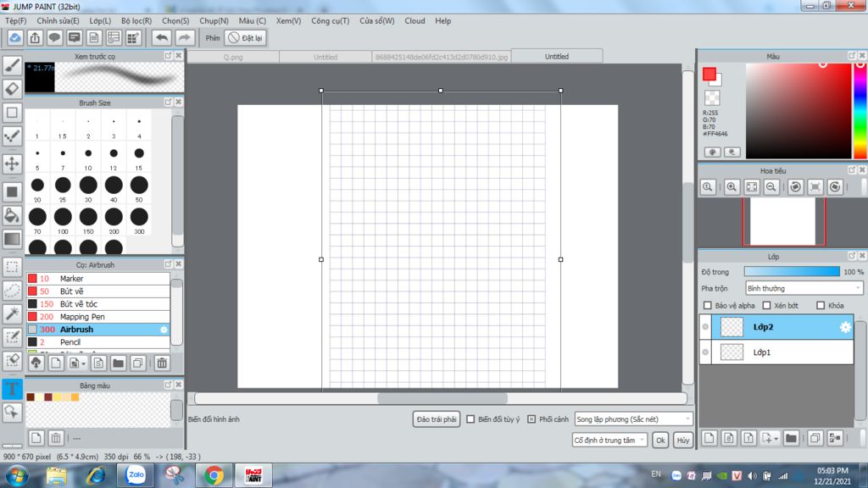Open Zalo from Windows taskbar

[x=135, y=475]
